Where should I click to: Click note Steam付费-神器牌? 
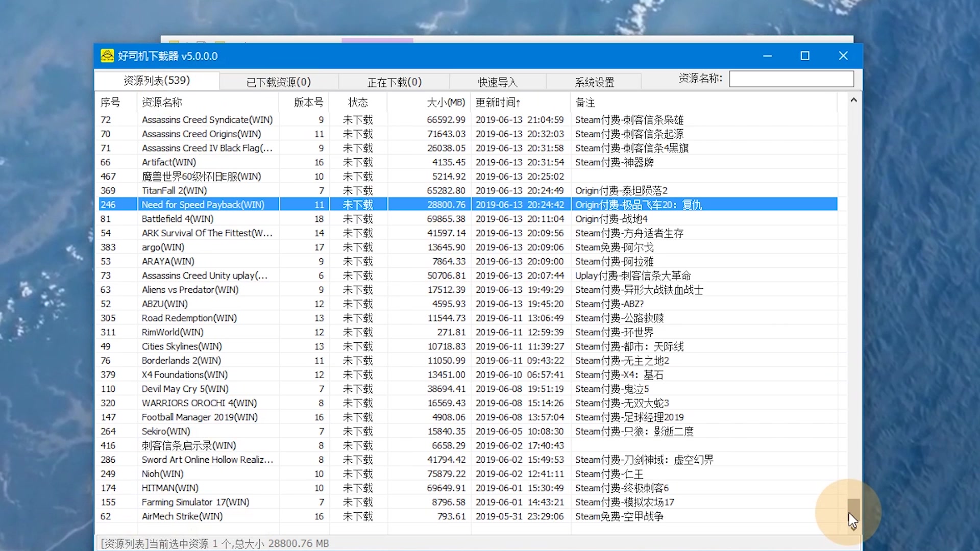click(614, 162)
